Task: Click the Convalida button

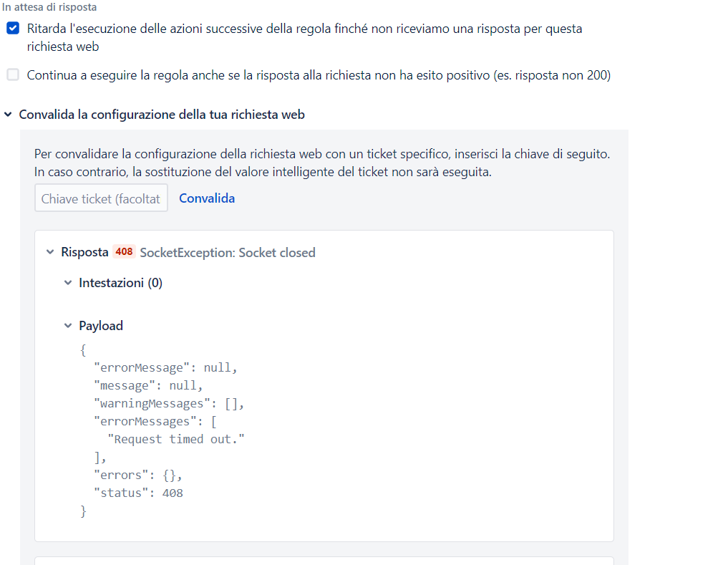Action: click(x=207, y=198)
